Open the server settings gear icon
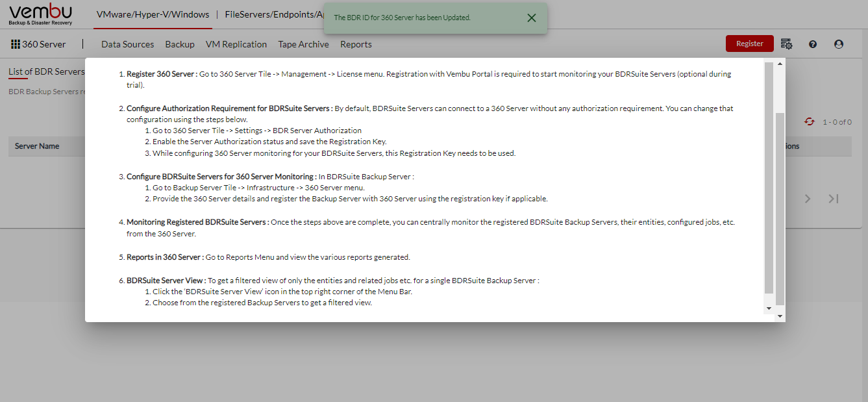This screenshot has height=402, width=868. coord(786,44)
